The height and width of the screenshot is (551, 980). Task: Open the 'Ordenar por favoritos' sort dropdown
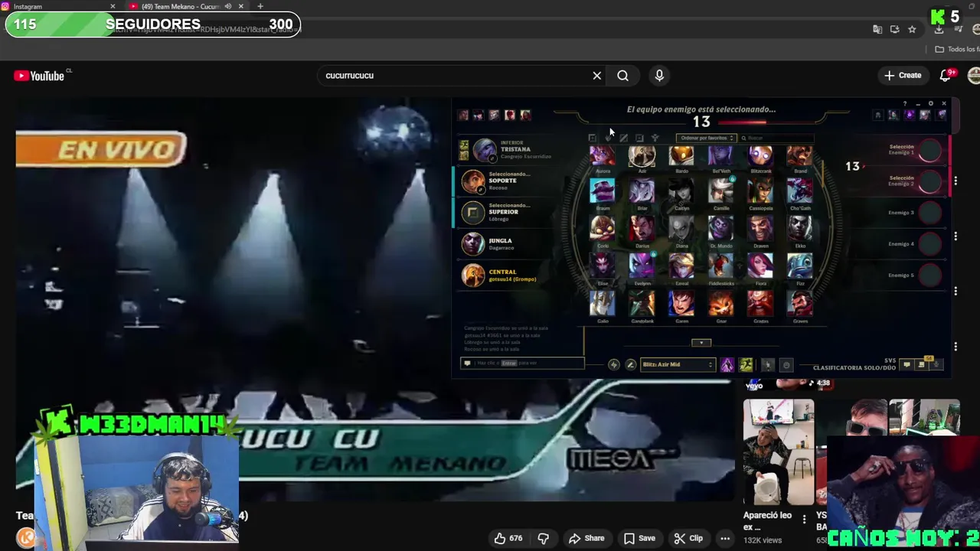point(707,138)
